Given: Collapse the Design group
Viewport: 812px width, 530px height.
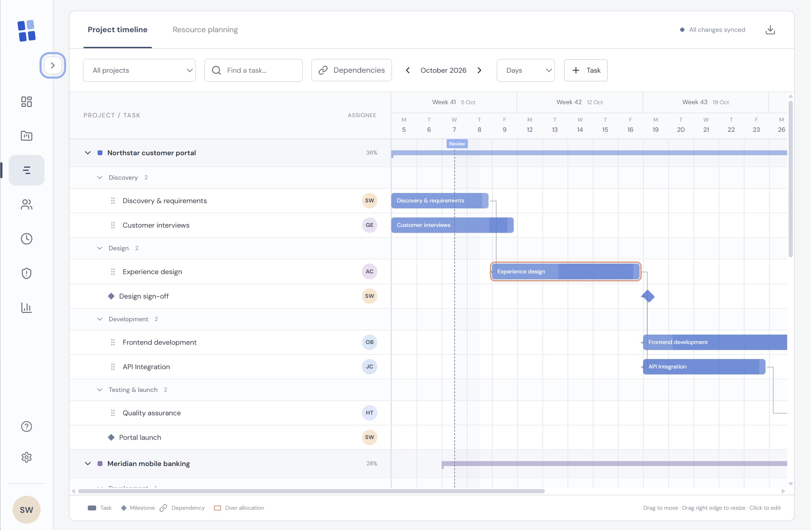Looking at the screenshot, I should 100,248.
